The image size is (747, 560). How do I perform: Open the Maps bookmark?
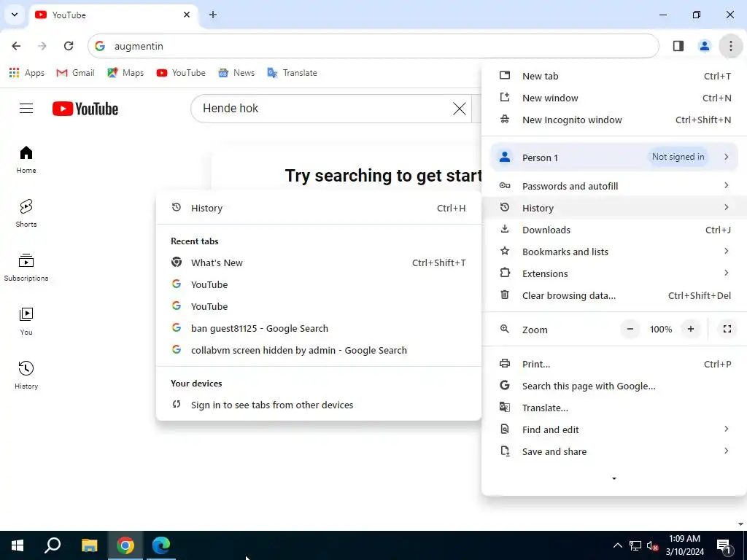(x=125, y=73)
